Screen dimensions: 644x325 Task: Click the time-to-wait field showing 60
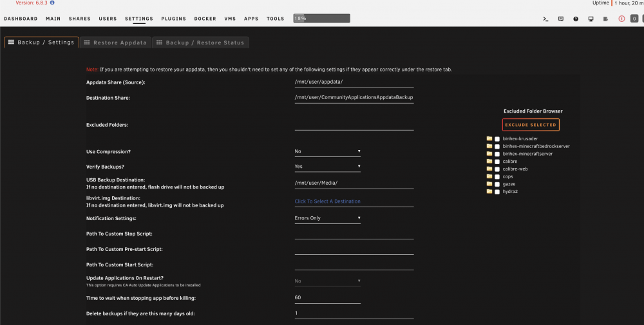tap(327, 298)
